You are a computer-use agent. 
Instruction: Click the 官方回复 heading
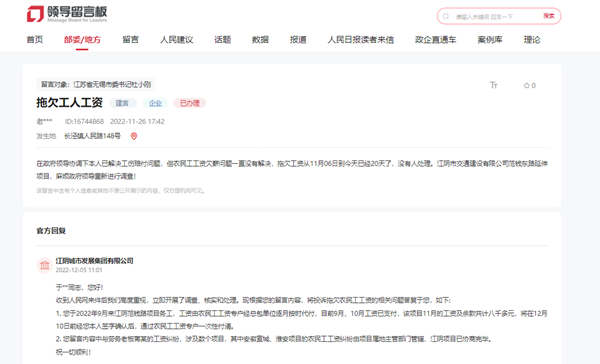(51, 231)
